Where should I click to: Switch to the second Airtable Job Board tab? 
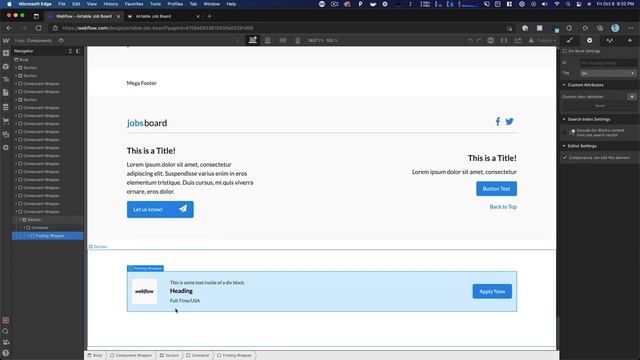(163, 16)
